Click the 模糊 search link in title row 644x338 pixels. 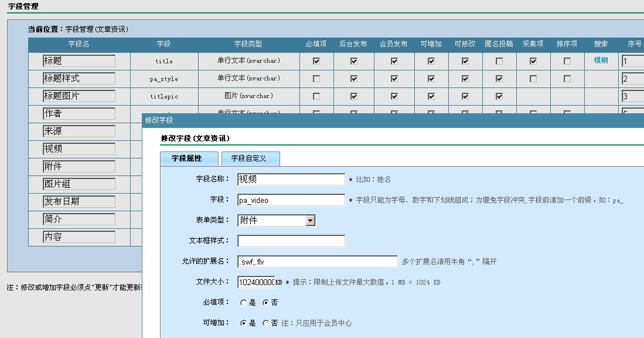point(601,60)
